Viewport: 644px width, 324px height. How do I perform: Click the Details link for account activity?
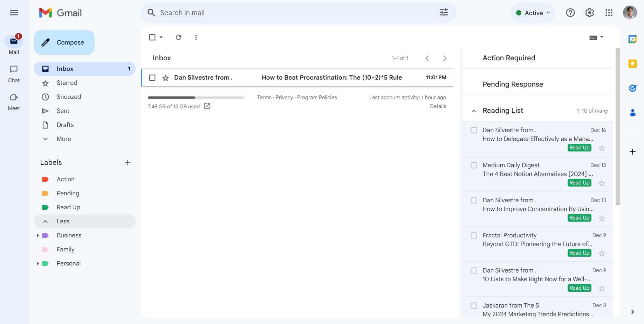pyautogui.click(x=438, y=106)
